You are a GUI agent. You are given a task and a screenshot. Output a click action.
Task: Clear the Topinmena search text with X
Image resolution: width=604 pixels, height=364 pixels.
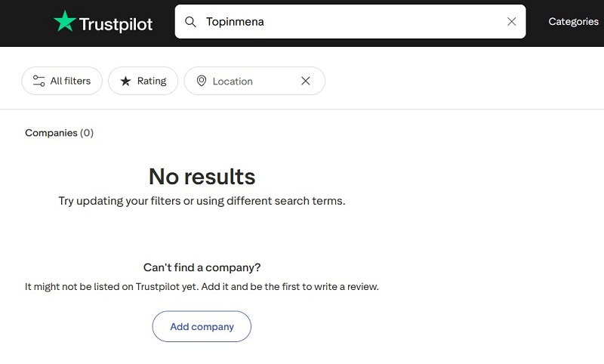pos(511,22)
